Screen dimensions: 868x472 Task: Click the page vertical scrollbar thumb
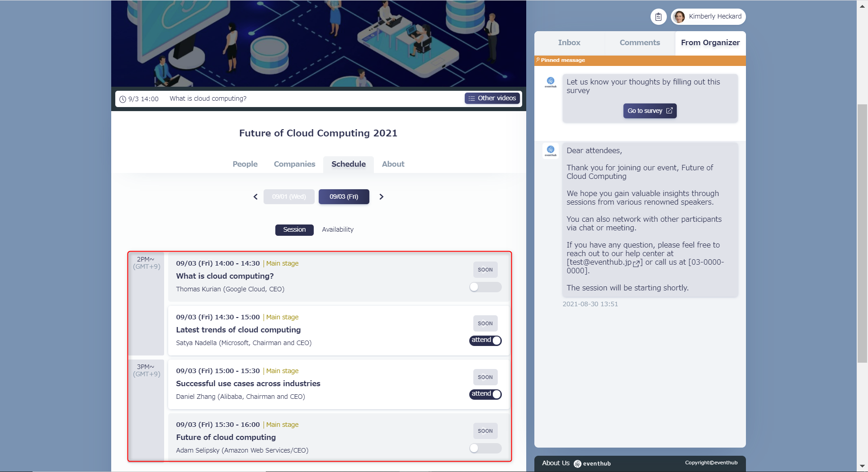863,234
